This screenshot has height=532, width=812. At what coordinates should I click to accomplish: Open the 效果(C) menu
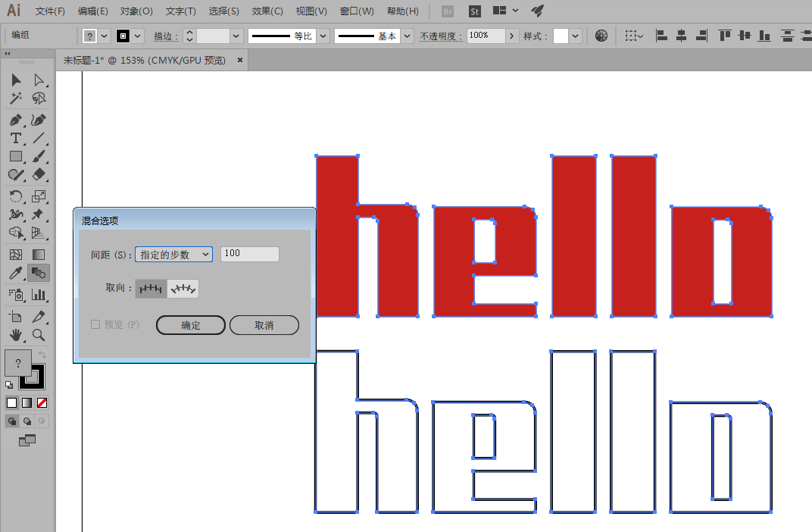267,11
